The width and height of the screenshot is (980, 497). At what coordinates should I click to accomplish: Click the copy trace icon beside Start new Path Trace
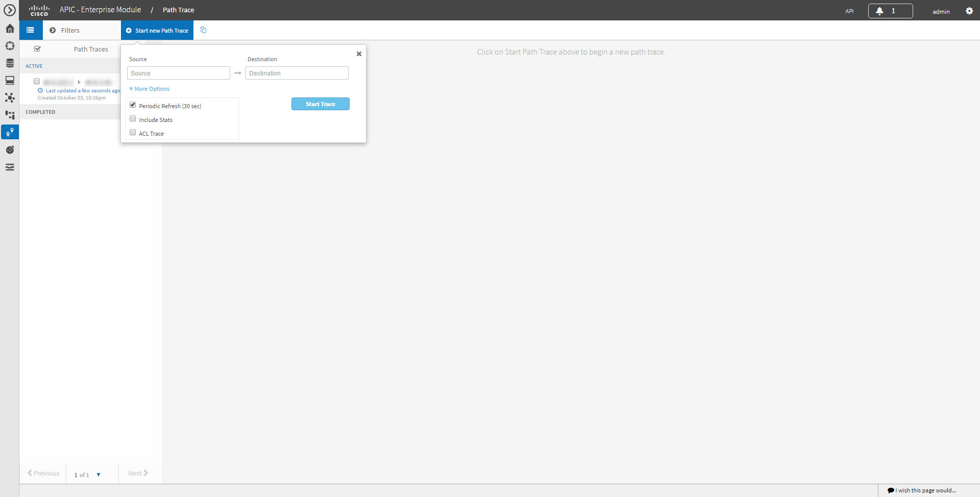click(203, 30)
